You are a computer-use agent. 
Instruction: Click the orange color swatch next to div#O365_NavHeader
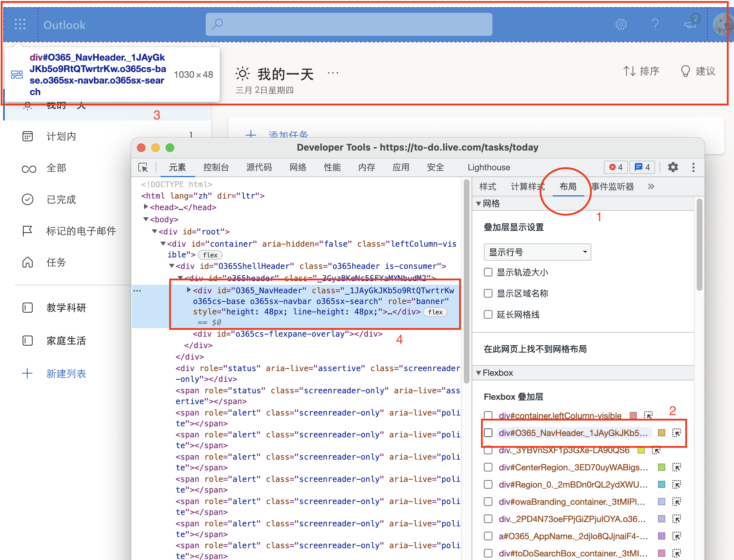pyautogui.click(x=661, y=433)
